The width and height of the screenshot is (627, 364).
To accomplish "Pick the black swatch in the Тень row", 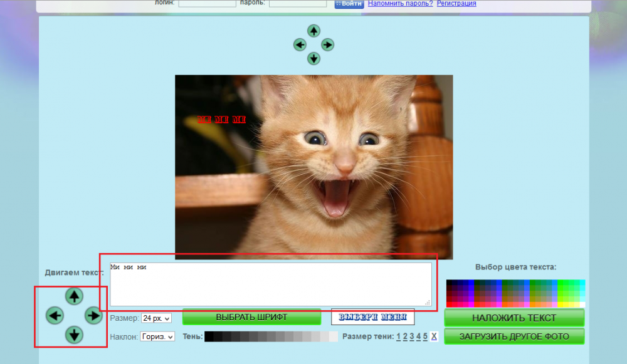I will coord(209,337).
